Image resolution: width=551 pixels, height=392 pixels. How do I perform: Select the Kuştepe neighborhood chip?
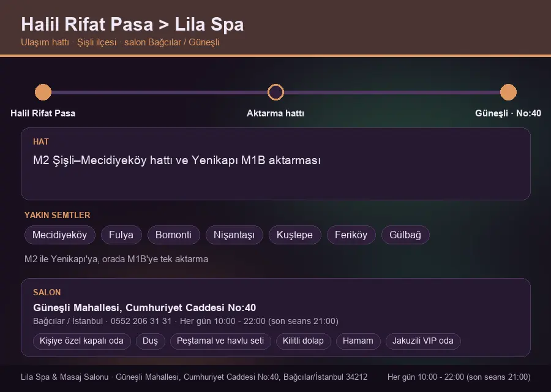tap(295, 235)
